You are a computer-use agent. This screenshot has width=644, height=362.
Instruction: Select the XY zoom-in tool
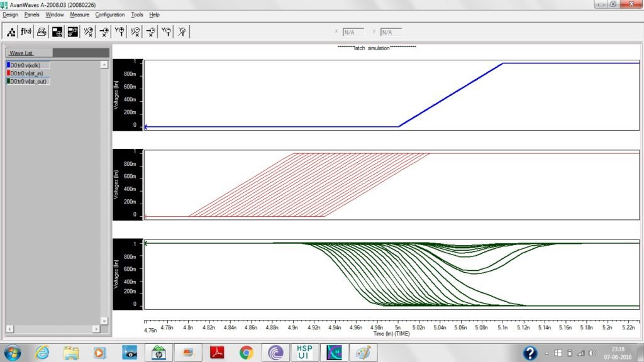click(89, 31)
